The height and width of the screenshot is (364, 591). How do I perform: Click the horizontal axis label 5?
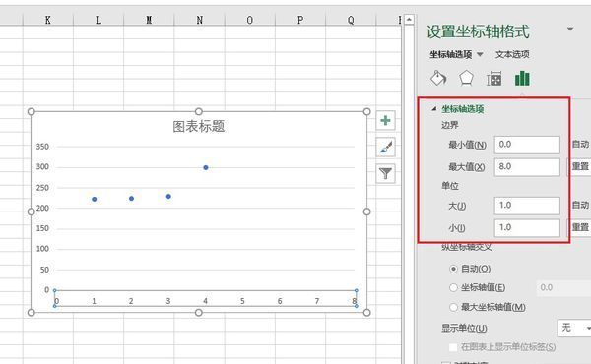[x=242, y=301]
